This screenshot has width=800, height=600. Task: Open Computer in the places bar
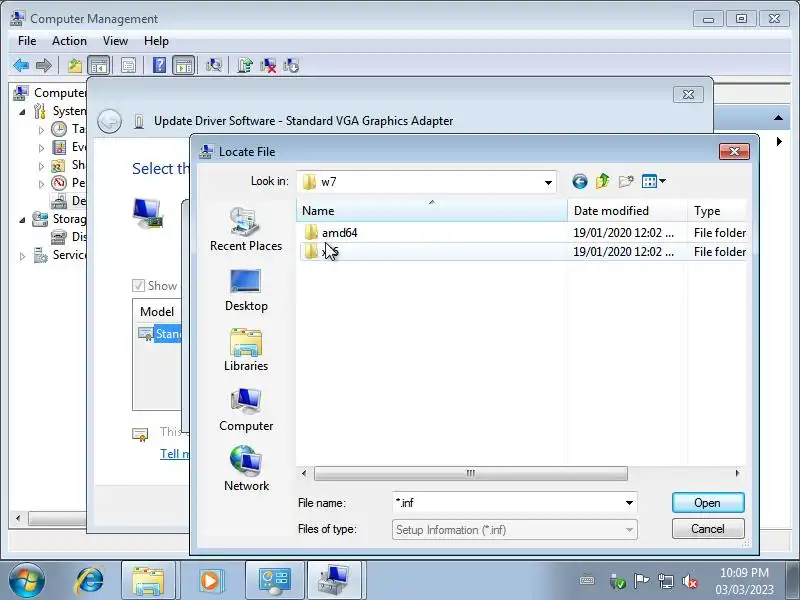tap(246, 410)
